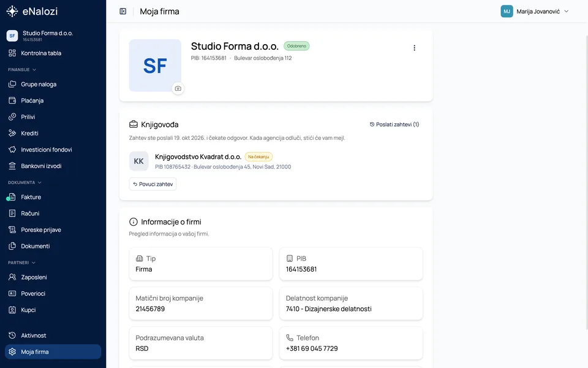The height and width of the screenshot is (368, 588).
Task: Click the camera icon on company logo
Action: 178,88
